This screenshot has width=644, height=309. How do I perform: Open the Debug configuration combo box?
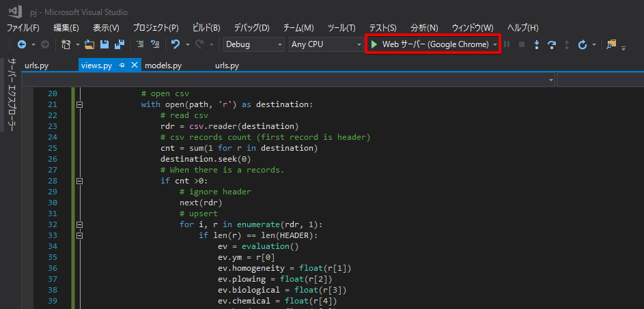pyautogui.click(x=254, y=44)
